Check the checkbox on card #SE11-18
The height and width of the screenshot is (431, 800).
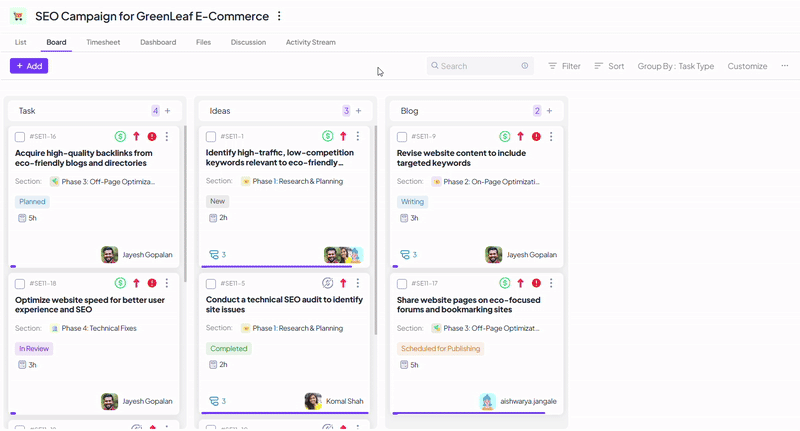pyautogui.click(x=19, y=284)
